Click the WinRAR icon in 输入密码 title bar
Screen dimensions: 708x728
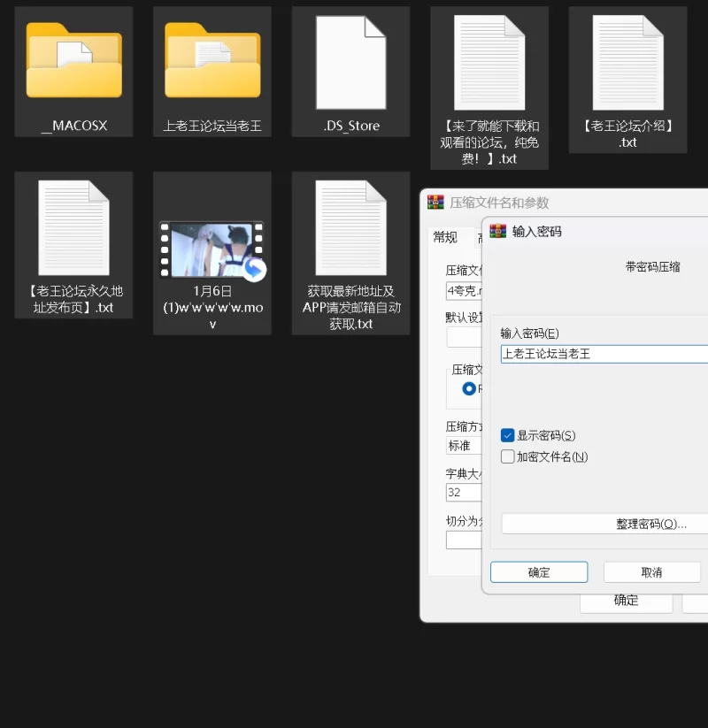coord(497,232)
